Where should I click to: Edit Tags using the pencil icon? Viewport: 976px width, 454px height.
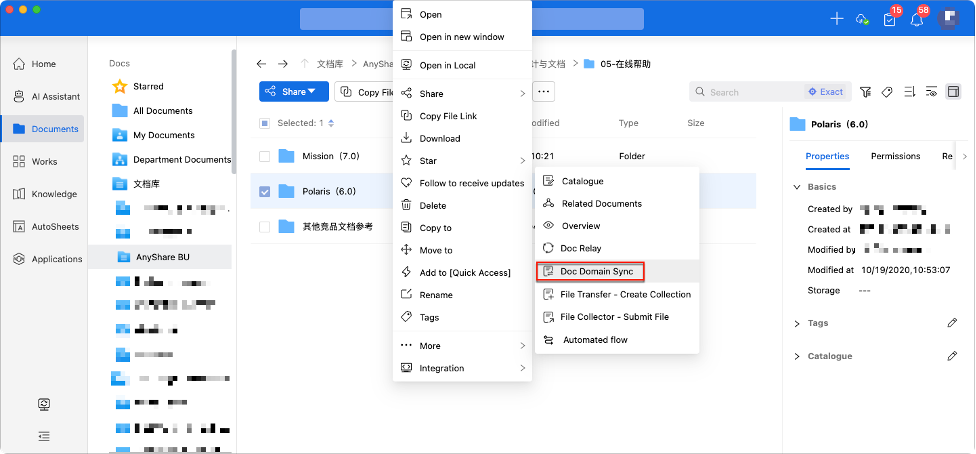[x=952, y=323]
